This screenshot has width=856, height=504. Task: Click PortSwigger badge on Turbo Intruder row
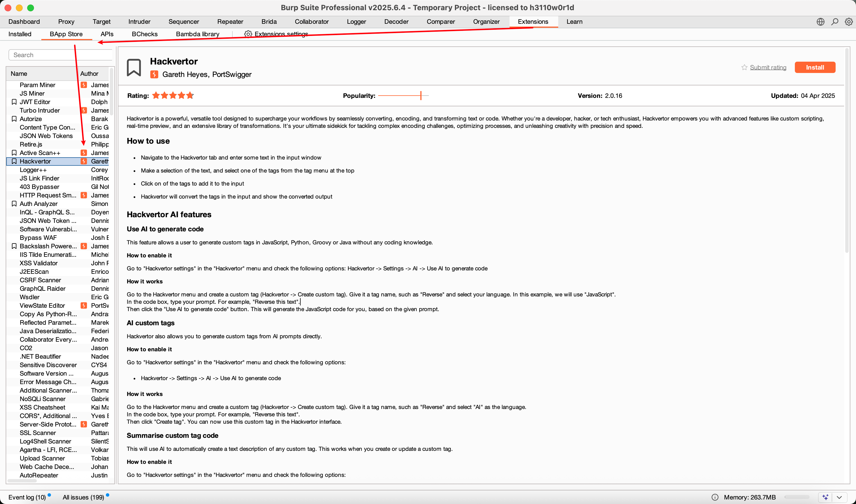pos(84,110)
